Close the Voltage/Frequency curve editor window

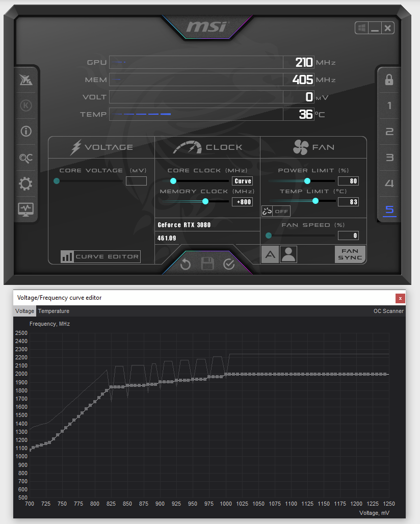point(400,298)
